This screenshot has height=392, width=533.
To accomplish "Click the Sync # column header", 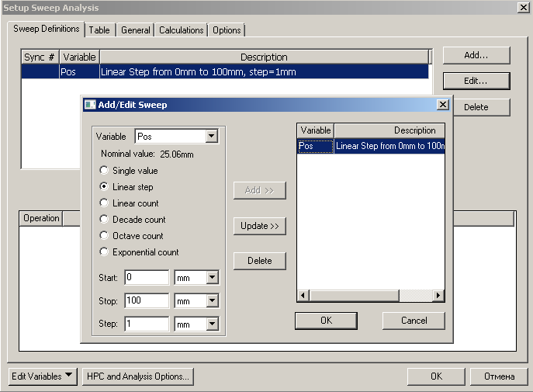I will (x=40, y=57).
